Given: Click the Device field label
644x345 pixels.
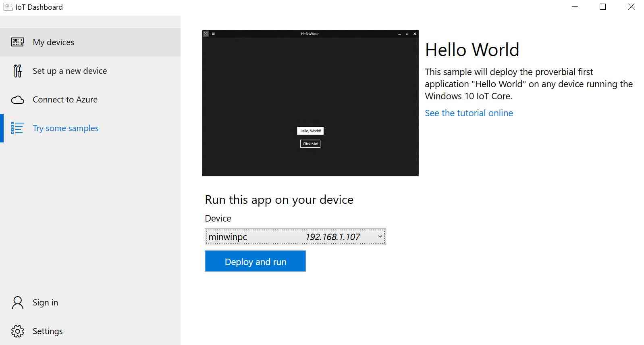Looking at the screenshot, I should click(218, 218).
